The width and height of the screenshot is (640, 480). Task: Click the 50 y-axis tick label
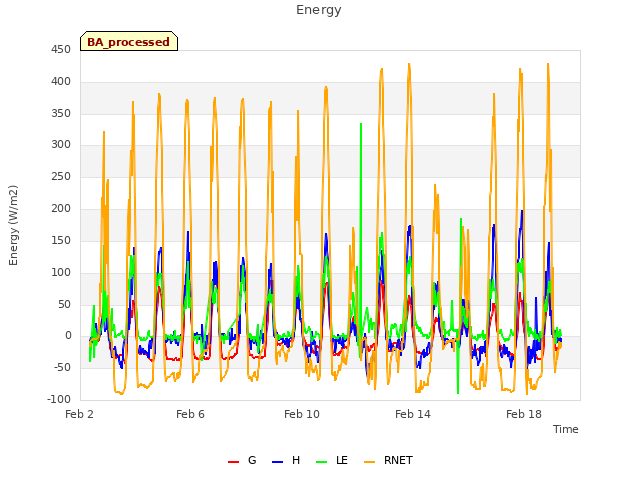pyautogui.click(x=64, y=304)
